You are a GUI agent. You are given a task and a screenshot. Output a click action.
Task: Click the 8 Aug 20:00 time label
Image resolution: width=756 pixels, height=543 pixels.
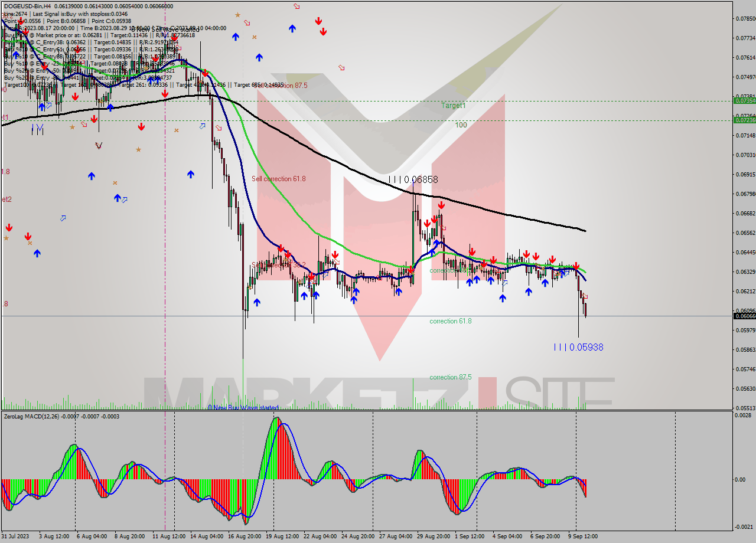tap(131, 537)
